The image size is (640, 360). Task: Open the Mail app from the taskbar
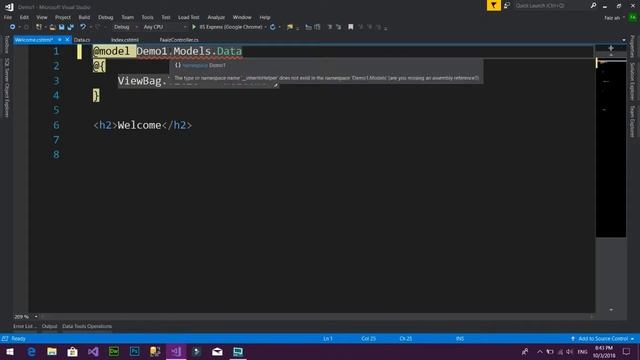(x=217, y=351)
